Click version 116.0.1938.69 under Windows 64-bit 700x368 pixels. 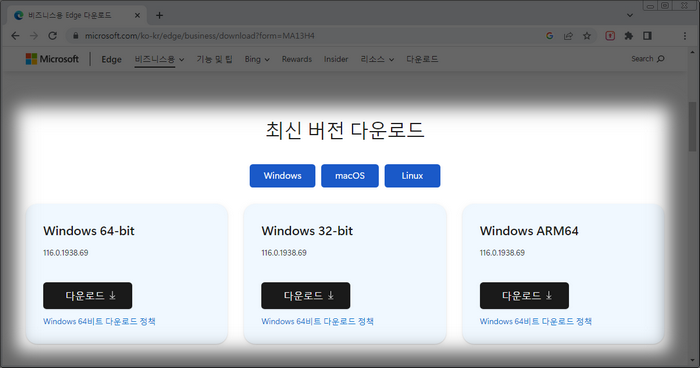click(x=66, y=253)
